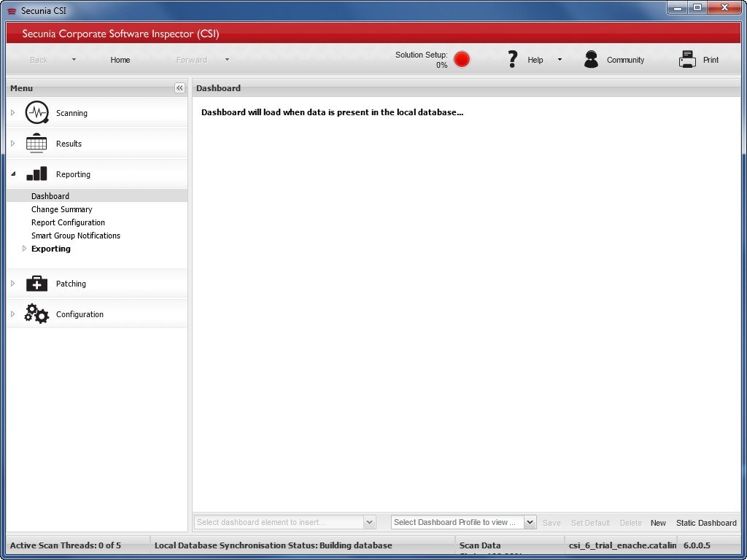Open the Dashboard Profile dropdown arrow
Image resolution: width=747 pixels, height=560 pixels.
530,522
